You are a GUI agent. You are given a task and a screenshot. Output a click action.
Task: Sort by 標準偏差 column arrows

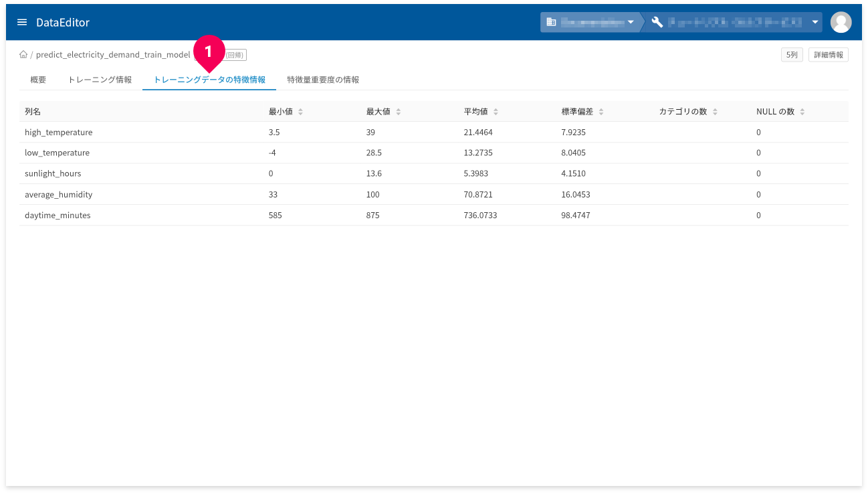[x=601, y=112]
